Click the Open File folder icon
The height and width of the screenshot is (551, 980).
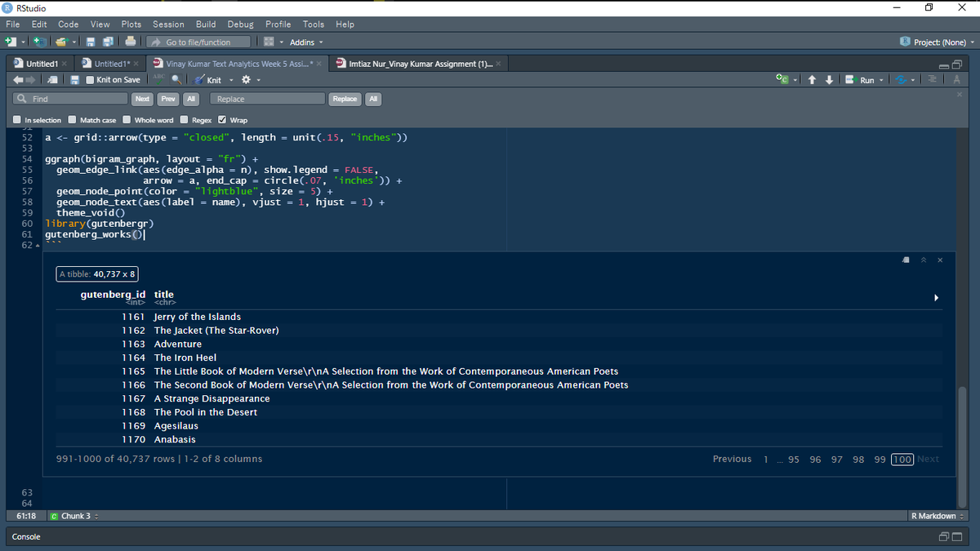61,42
